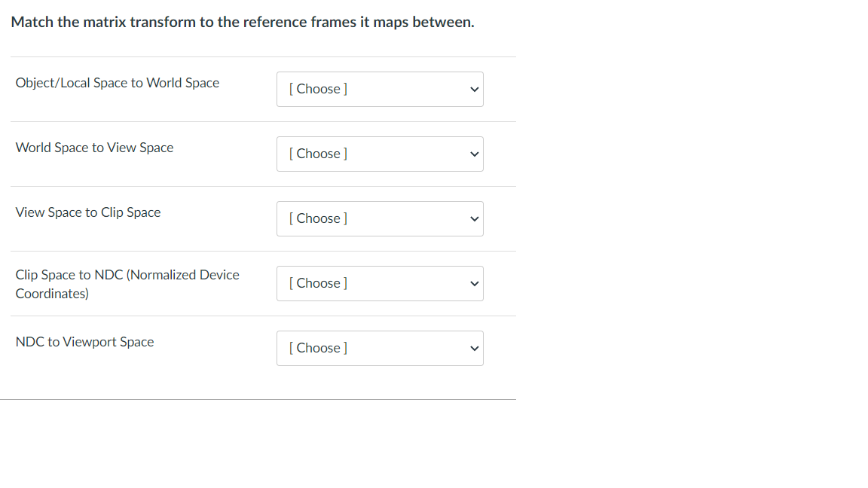
Task: Select the View Space to Clip Space label
Action: point(87,212)
